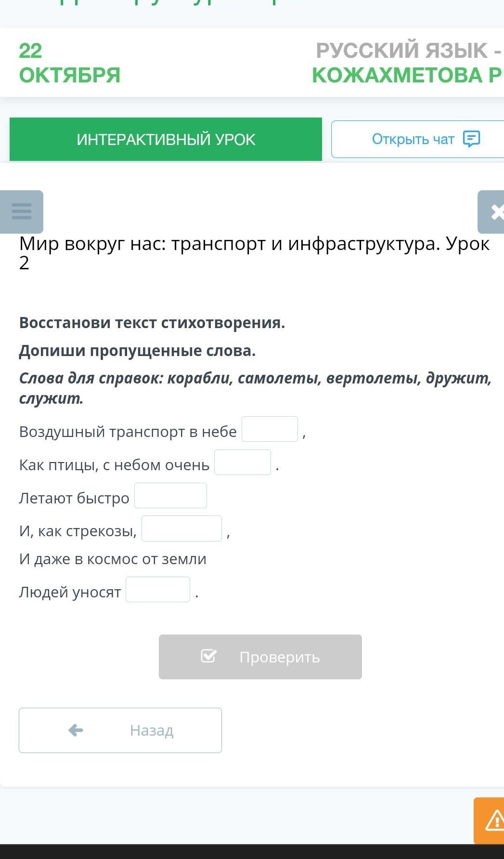Click the blank after 'с небом очень'
Viewport: 504px width, 859px height.
242,463
